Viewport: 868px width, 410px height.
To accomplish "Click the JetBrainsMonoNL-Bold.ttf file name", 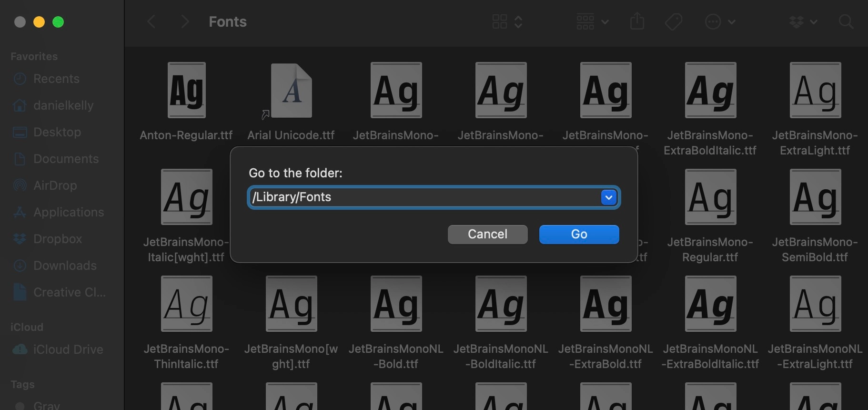I will coord(396,356).
